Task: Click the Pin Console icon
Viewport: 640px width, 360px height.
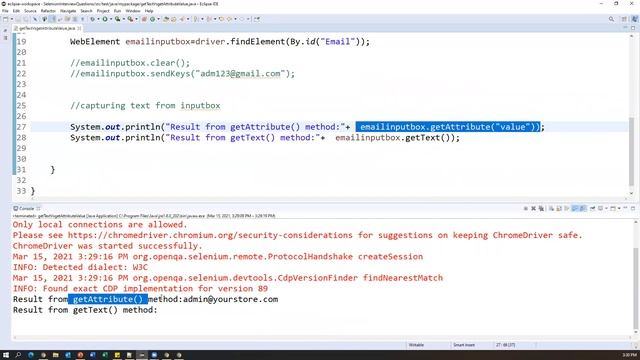Action: tap(592, 209)
